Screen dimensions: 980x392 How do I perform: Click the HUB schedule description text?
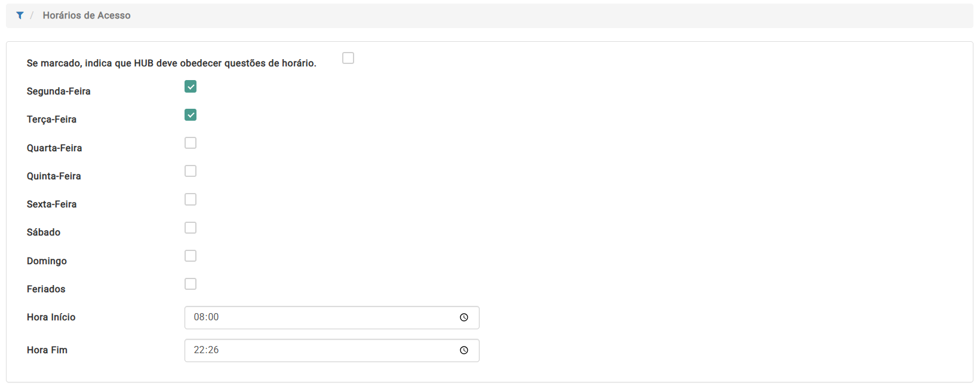pyautogui.click(x=171, y=63)
